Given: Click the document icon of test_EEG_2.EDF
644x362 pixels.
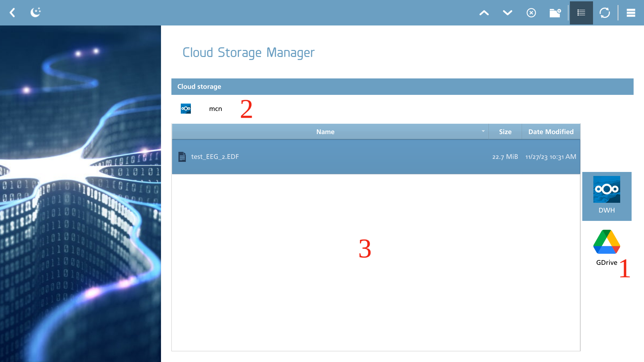Looking at the screenshot, I should 182,157.
